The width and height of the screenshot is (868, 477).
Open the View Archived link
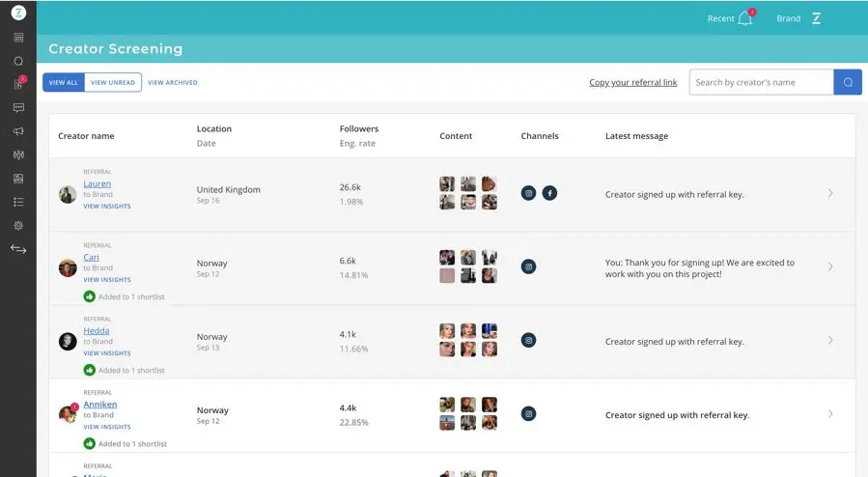(x=173, y=83)
